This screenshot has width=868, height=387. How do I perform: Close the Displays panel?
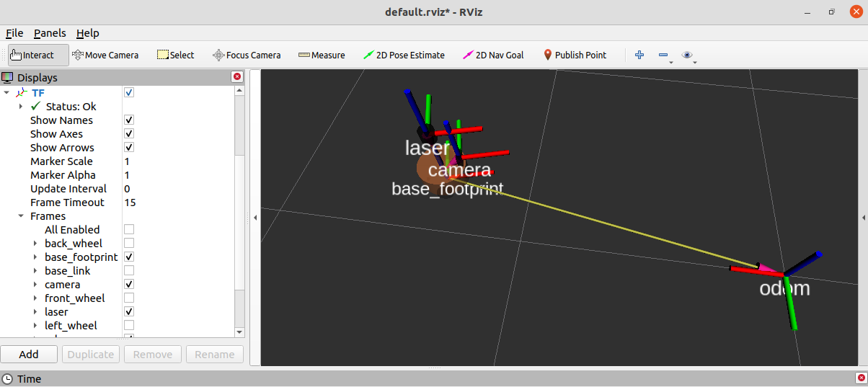click(236, 77)
